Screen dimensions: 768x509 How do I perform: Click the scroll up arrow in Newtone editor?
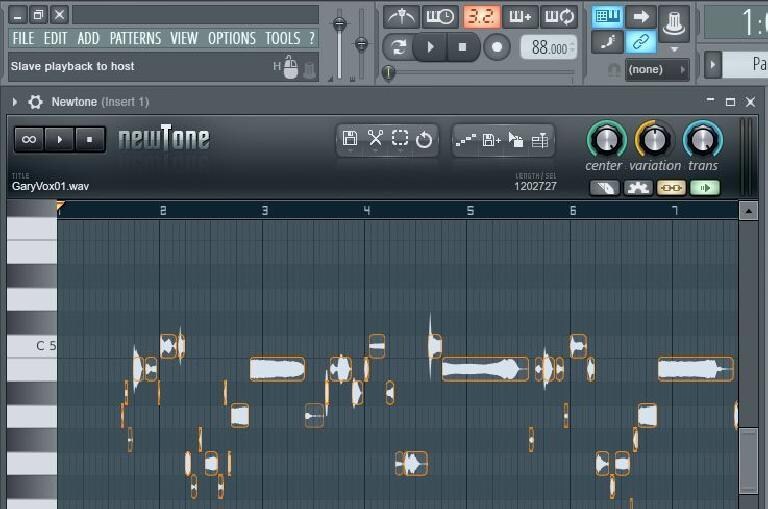click(x=748, y=212)
